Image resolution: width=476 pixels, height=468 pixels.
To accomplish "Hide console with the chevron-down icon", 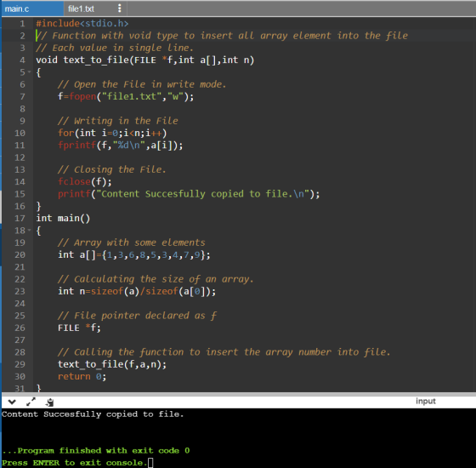I will [12, 402].
